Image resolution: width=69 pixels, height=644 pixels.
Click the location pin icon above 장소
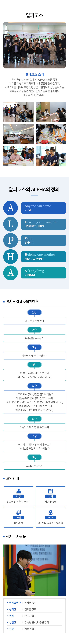[50, 512]
